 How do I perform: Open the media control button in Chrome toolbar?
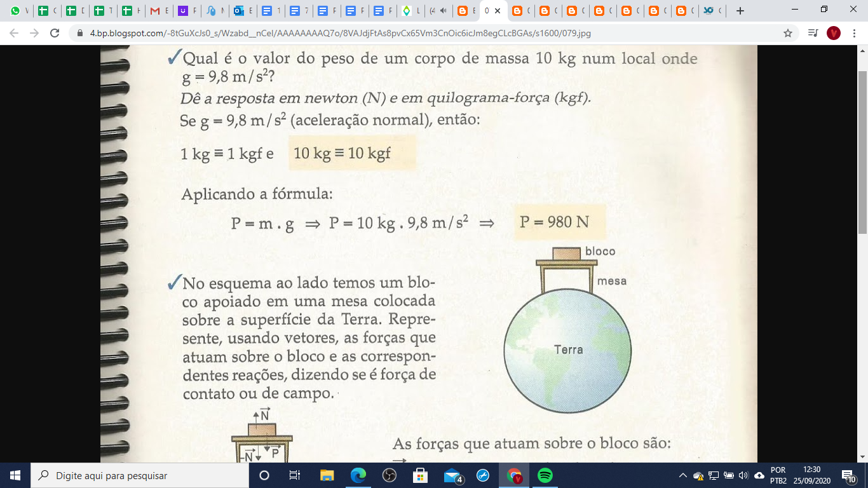(813, 33)
